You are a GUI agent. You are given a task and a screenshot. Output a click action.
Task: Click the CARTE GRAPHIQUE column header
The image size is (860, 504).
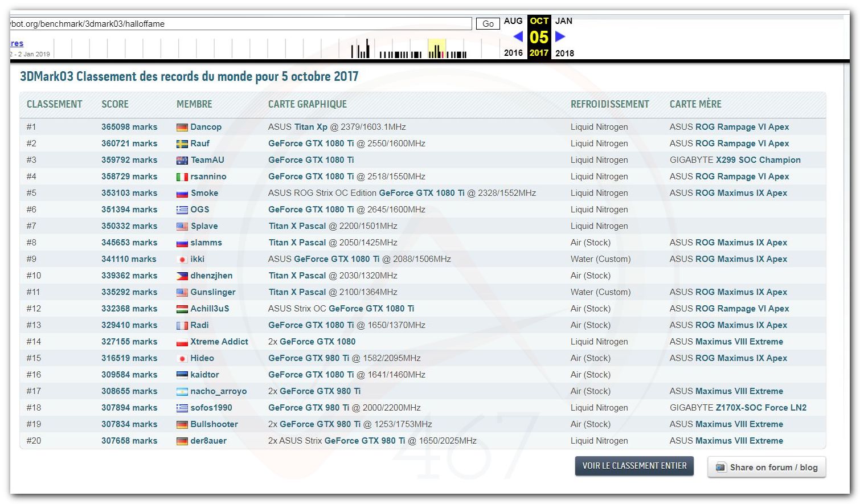point(308,104)
